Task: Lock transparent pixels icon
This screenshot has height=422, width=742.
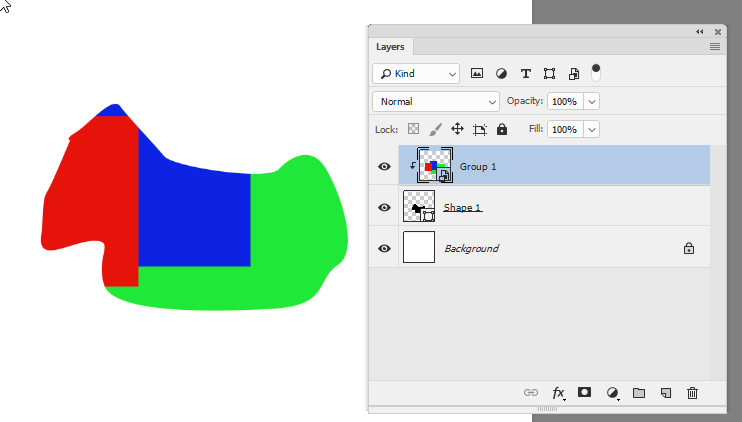Action: pyautogui.click(x=414, y=129)
